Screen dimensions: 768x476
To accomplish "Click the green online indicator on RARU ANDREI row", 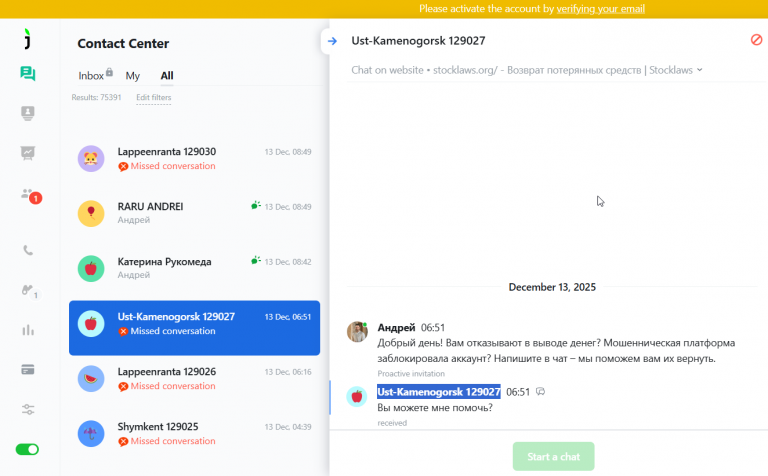I will [x=256, y=206].
